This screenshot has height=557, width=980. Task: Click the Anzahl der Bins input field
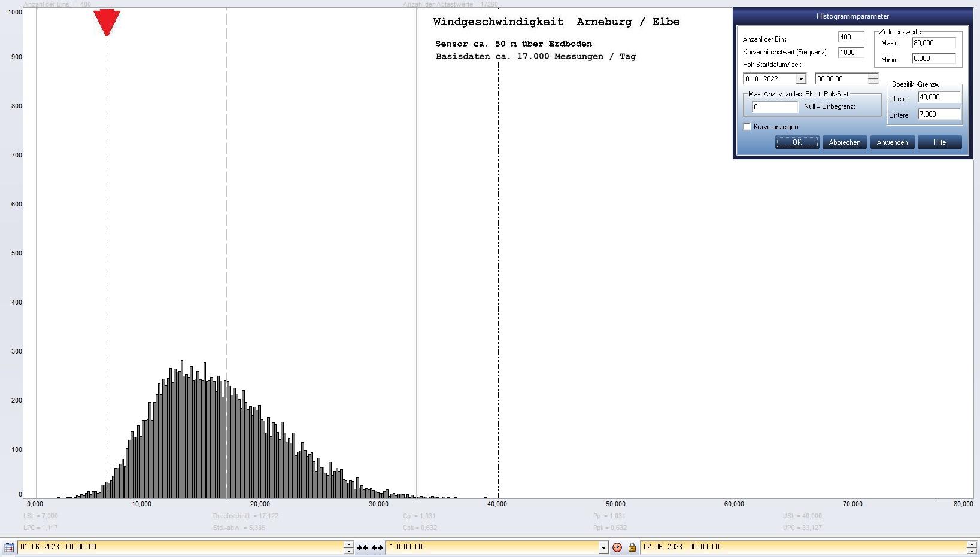(x=851, y=37)
